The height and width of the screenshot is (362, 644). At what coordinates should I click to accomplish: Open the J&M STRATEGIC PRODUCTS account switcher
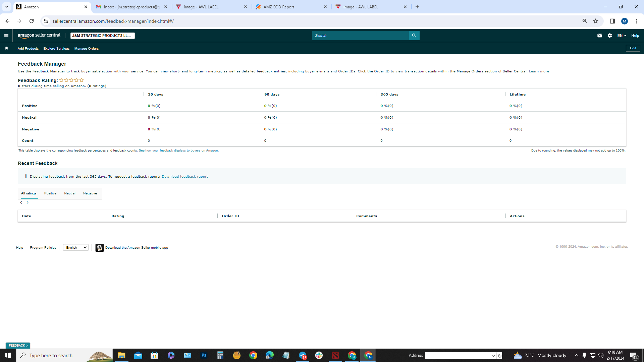(103, 36)
